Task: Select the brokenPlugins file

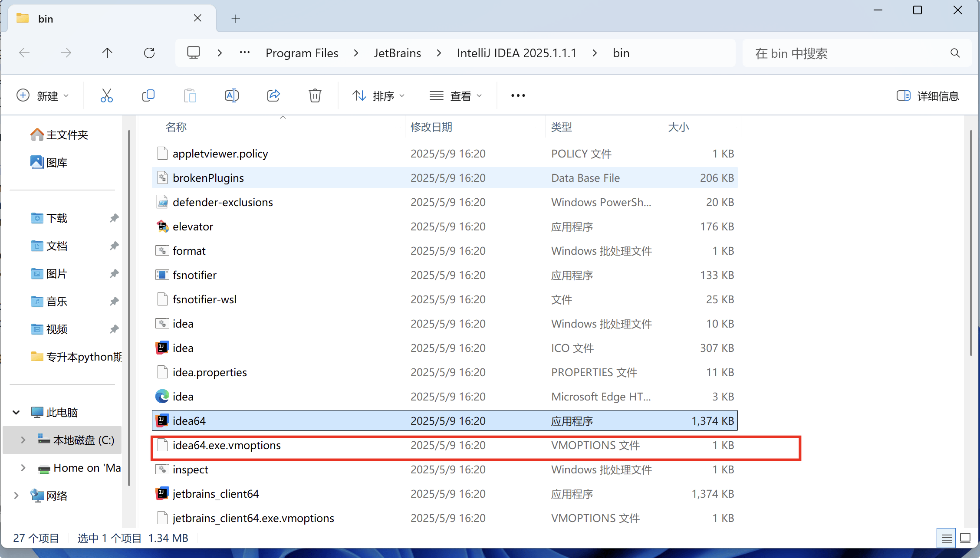Action: (445, 178)
